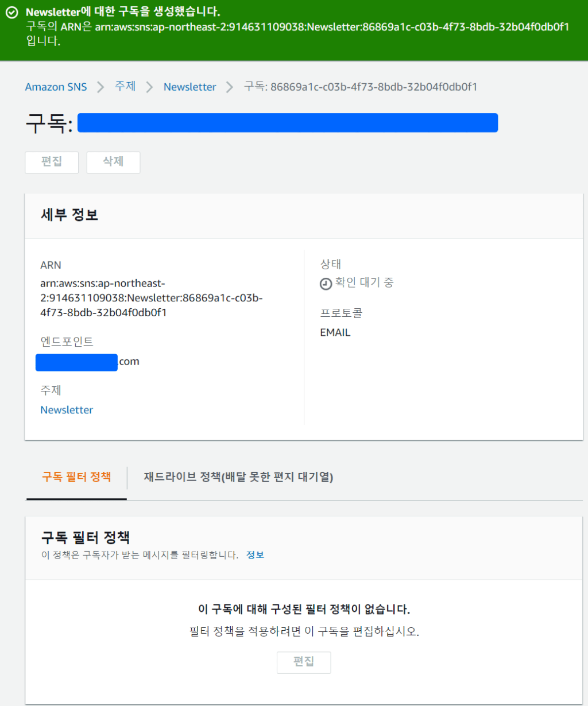The width and height of the screenshot is (588, 706).
Task: Open the Amazon SNS breadcrumb link
Action: coord(56,87)
